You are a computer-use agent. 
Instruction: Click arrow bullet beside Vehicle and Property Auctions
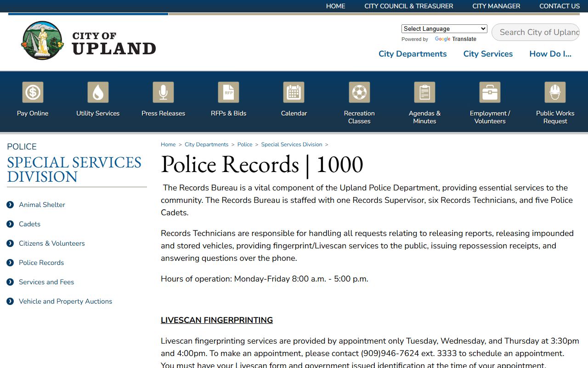10,301
